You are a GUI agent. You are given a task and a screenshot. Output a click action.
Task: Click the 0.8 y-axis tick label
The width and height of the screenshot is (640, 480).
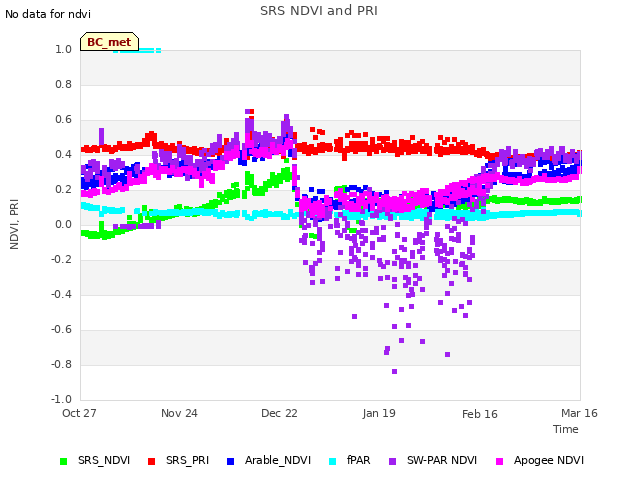pos(63,84)
